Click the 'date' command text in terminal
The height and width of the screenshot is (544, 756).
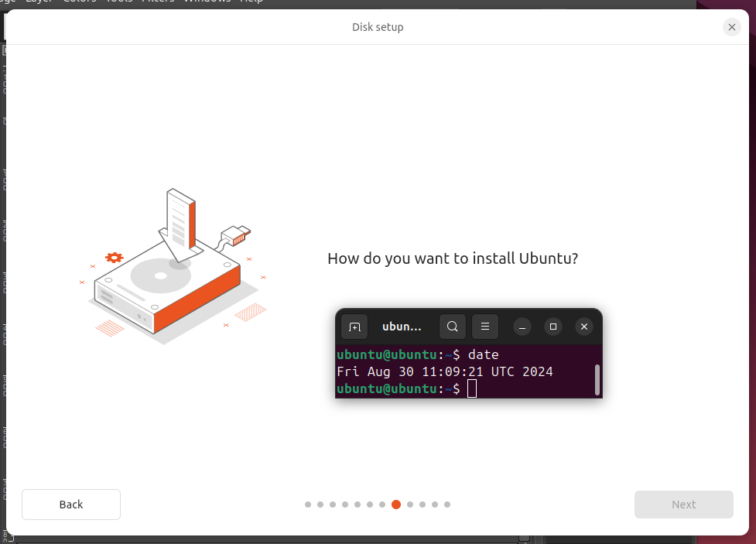(x=483, y=354)
